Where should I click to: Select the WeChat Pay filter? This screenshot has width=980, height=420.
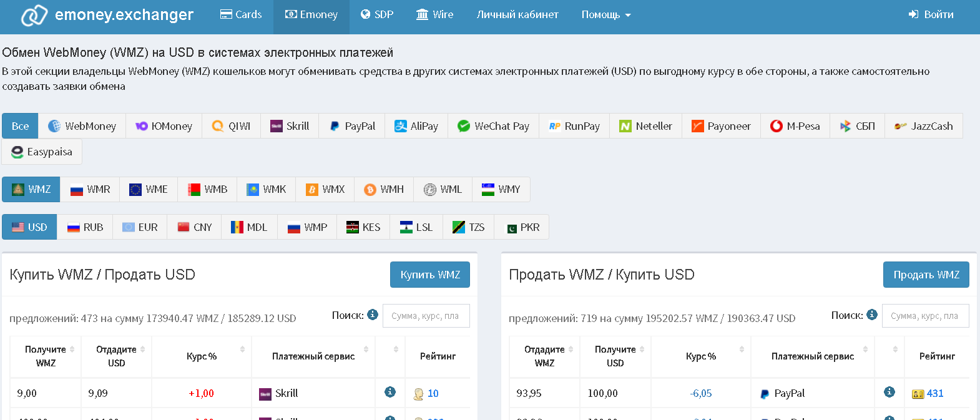(493, 126)
